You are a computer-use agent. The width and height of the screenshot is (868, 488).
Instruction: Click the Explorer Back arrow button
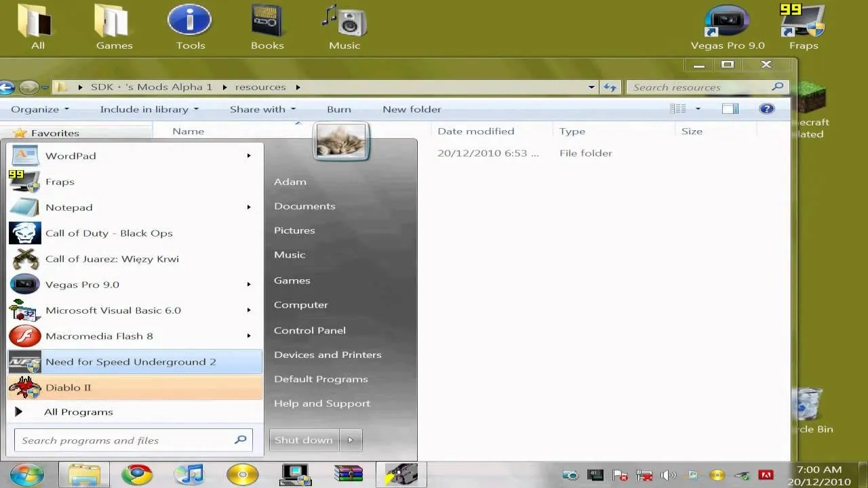click(6, 87)
